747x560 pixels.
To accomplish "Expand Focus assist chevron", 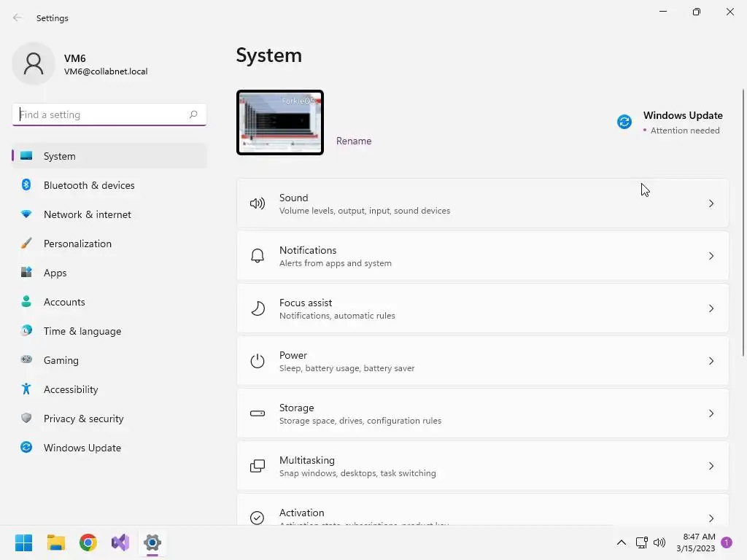I will 711,308.
